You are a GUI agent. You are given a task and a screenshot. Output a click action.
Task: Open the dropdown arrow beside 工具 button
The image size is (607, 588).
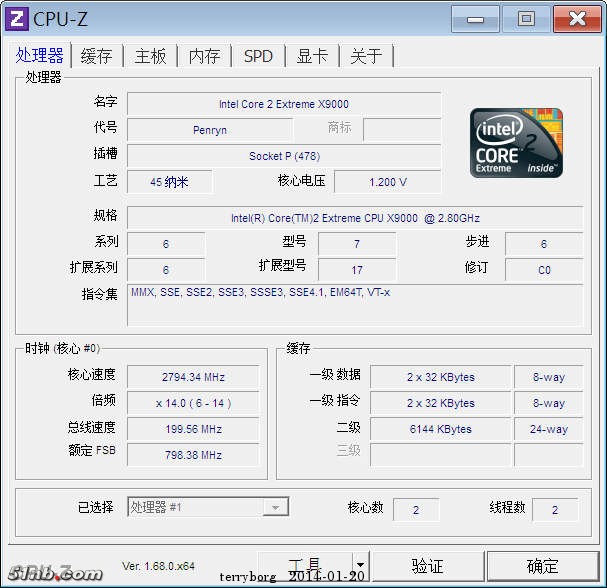point(360,566)
